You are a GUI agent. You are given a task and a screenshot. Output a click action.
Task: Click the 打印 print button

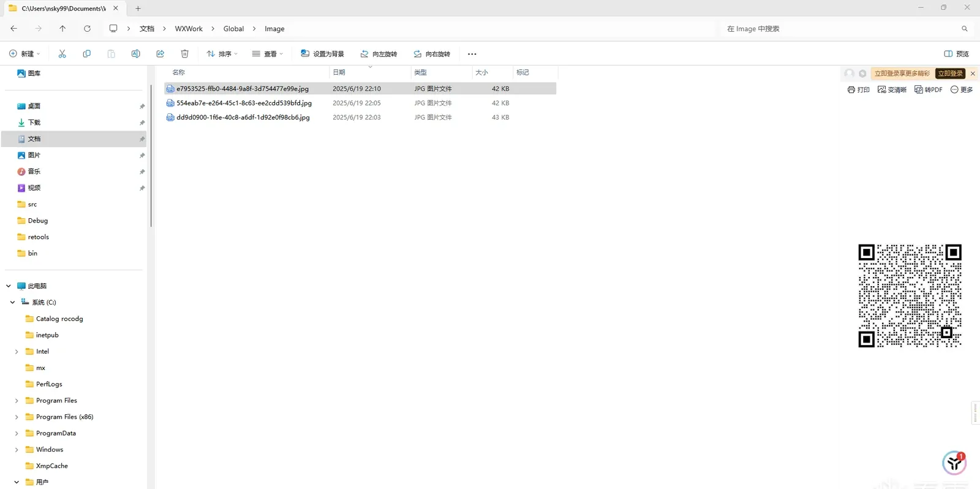859,89
